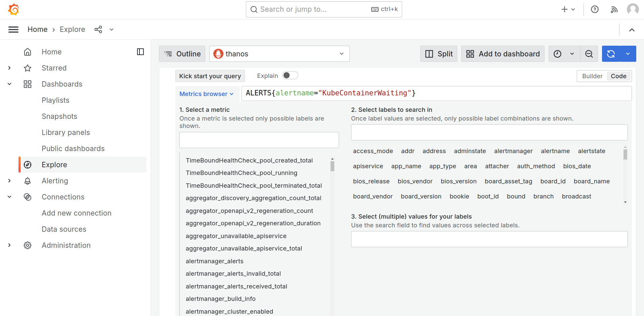Click the Search or jump to box

324,9
